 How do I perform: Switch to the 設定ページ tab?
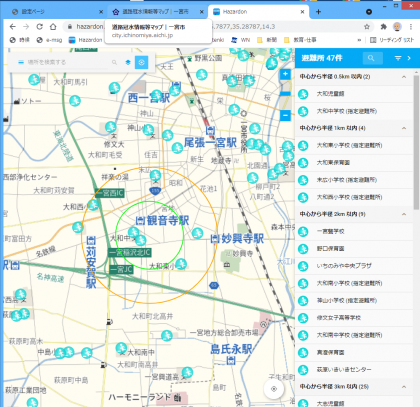click(57, 12)
